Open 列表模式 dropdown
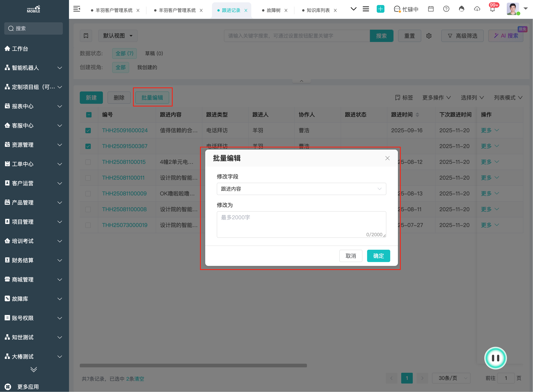The image size is (533, 392). tap(508, 98)
